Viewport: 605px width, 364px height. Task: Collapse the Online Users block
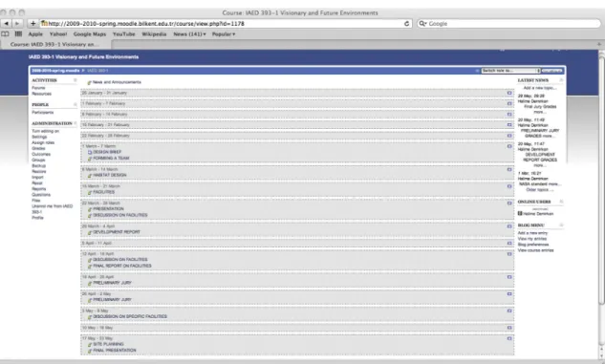click(x=561, y=202)
